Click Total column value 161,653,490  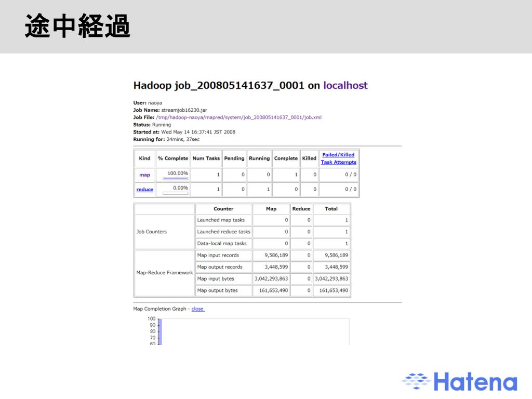(334, 290)
